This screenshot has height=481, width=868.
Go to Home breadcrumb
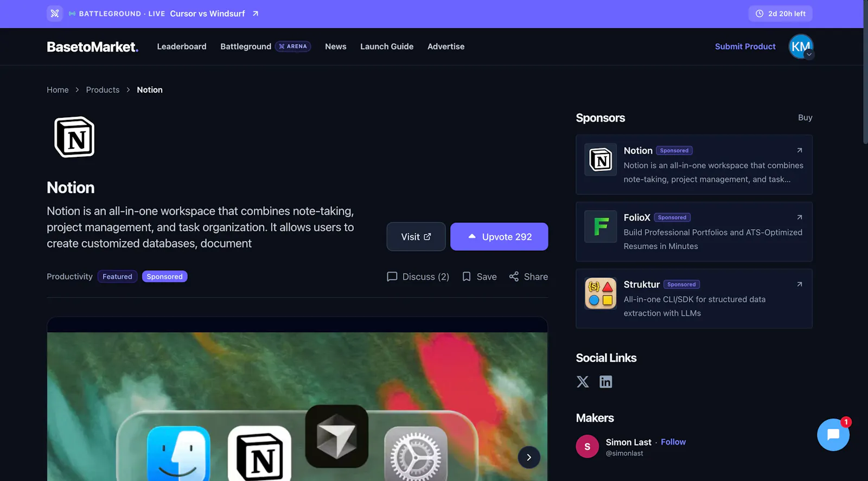coord(58,90)
